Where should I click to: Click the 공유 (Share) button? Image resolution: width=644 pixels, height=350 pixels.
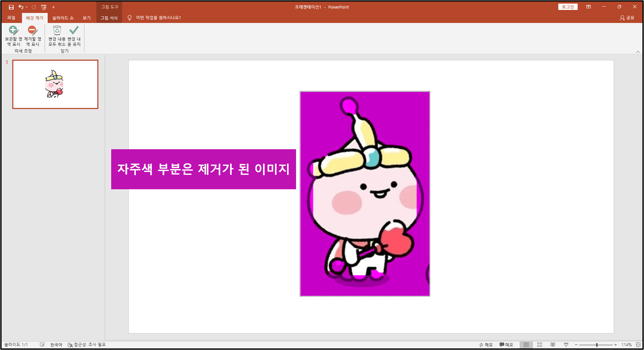tap(627, 18)
